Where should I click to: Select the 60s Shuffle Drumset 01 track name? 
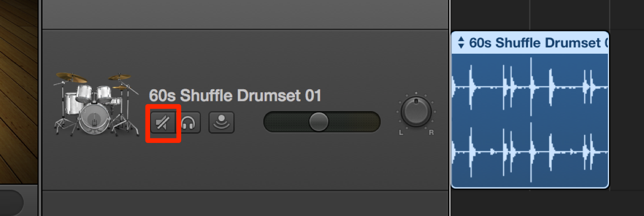coord(235,95)
